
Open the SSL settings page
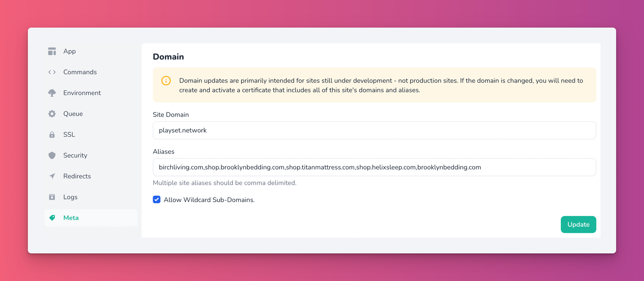click(x=69, y=135)
